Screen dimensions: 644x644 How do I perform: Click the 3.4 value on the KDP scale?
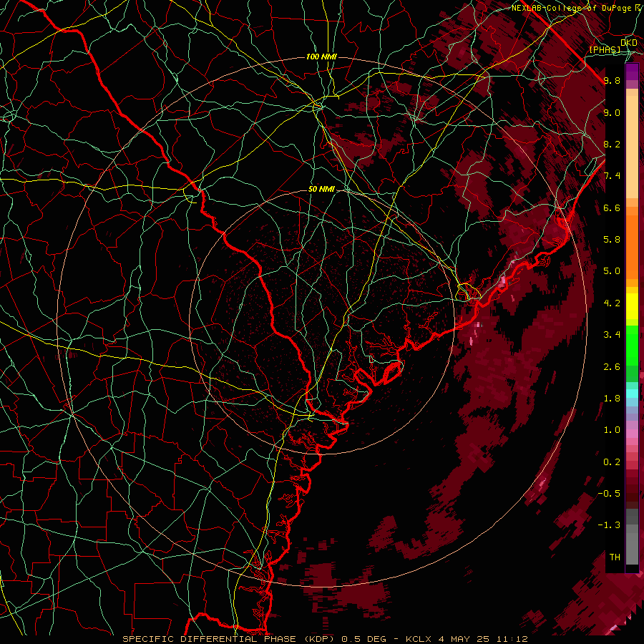(612, 335)
